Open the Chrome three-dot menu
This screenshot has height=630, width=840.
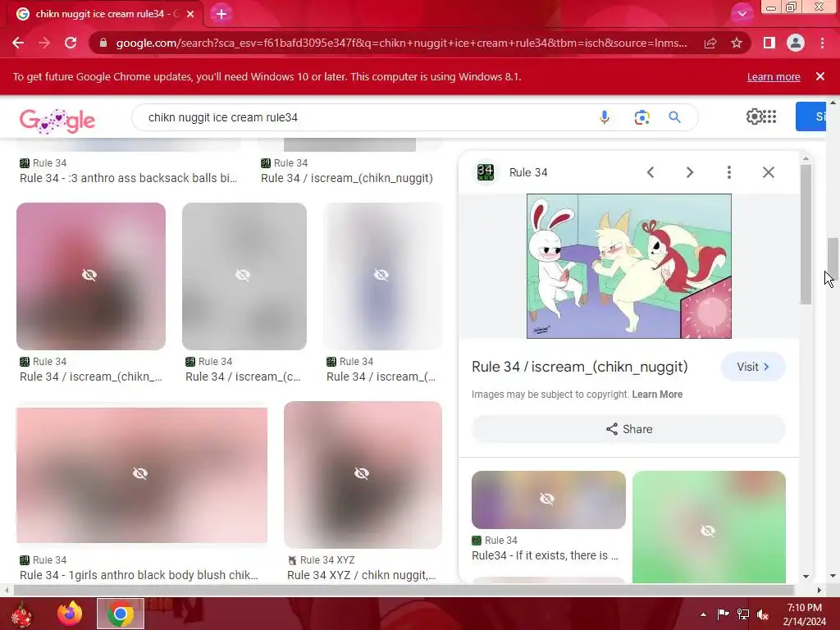[x=822, y=43]
